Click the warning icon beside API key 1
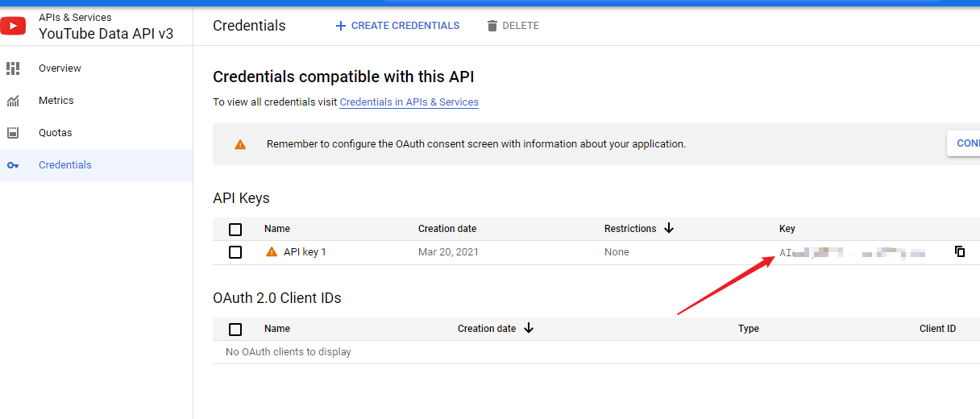The image size is (980, 419). 272,251
